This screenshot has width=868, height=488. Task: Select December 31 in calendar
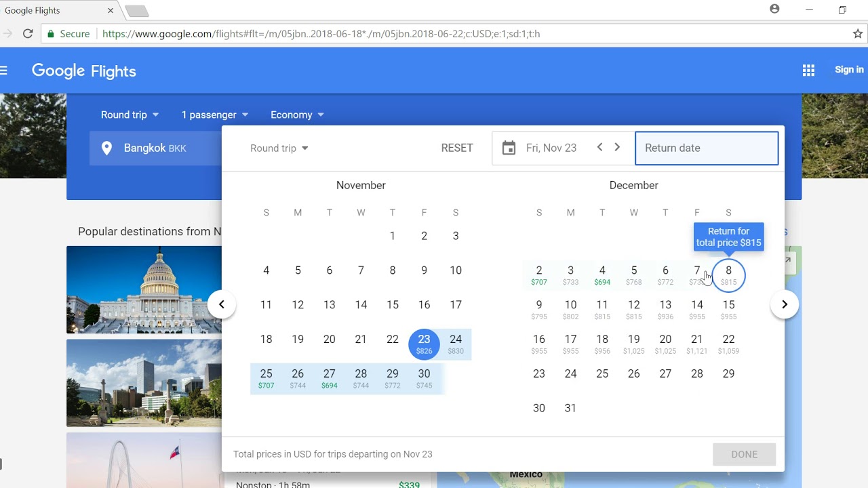(x=570, y=408)
